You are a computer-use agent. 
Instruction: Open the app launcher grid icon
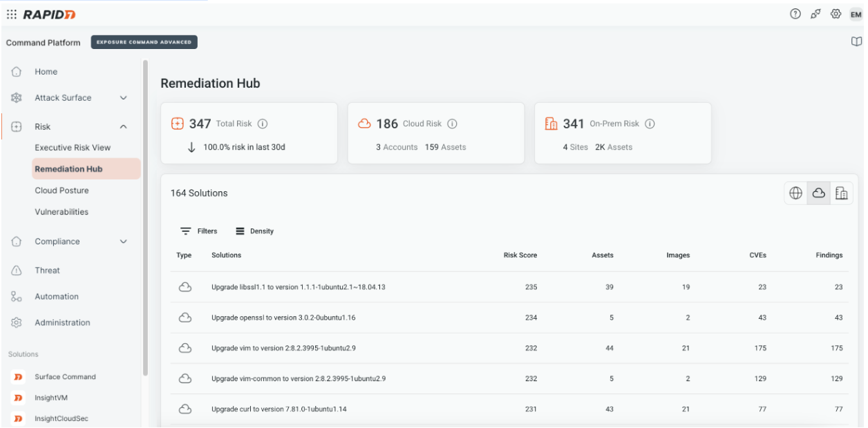(11, 14)
